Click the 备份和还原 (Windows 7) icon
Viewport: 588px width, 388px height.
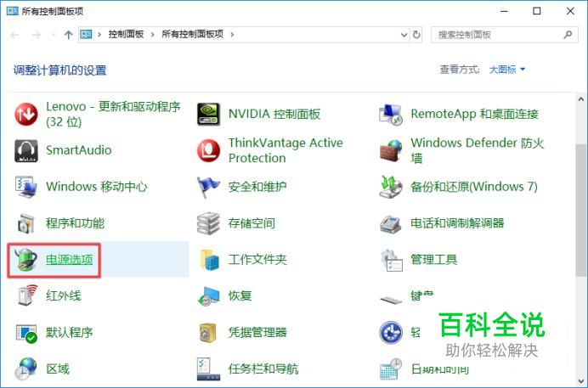(391, 187)
